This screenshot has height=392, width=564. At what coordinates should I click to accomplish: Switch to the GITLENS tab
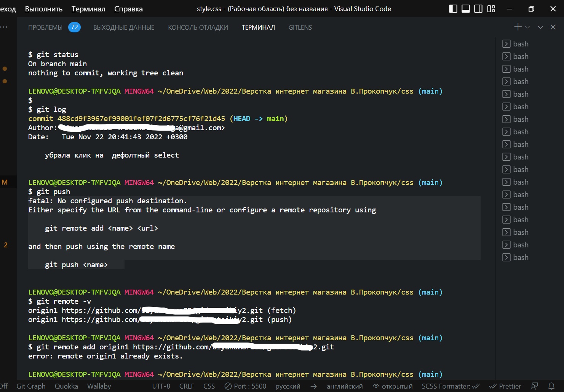tap(300, 27)
